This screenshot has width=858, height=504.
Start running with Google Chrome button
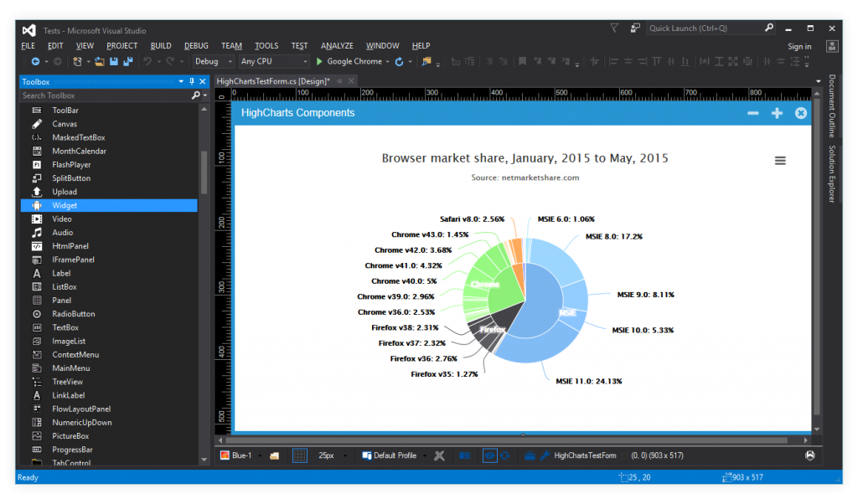click(x=349, y=61)
